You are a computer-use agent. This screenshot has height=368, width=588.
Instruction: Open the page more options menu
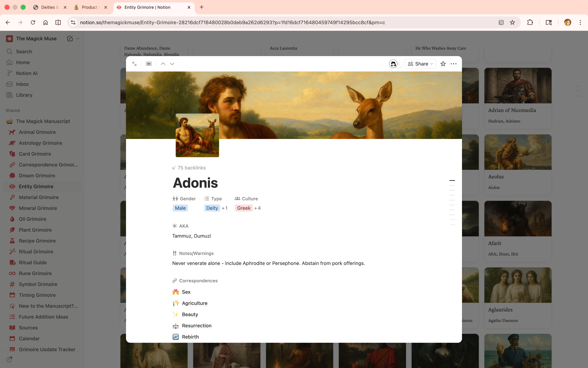click(453, 64)
